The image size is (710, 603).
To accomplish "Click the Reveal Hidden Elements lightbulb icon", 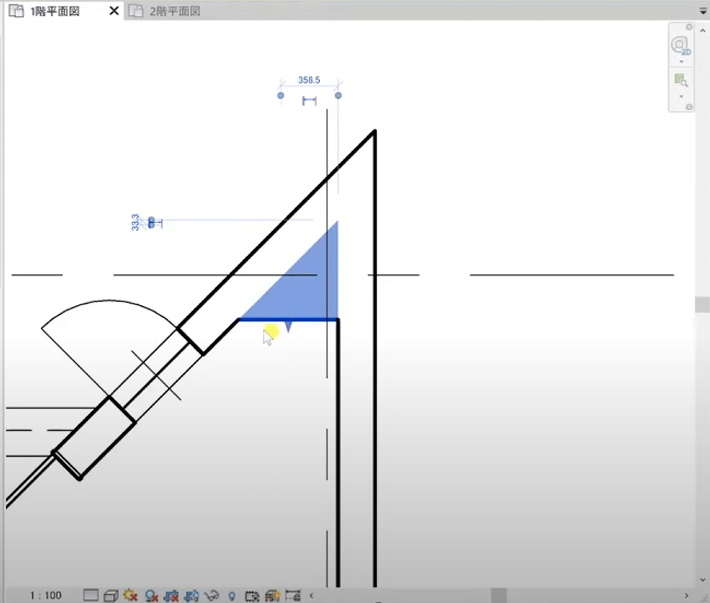I will tap(232, 595).
